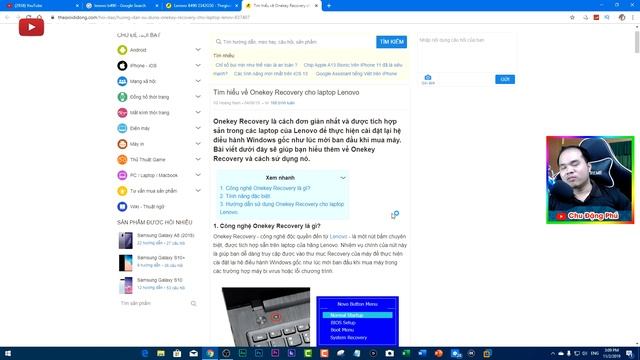This screenshot has height=360, width=640.
Task: Open link Công nghệ Onekey Recovery là gì?
Action: [265, 188]
